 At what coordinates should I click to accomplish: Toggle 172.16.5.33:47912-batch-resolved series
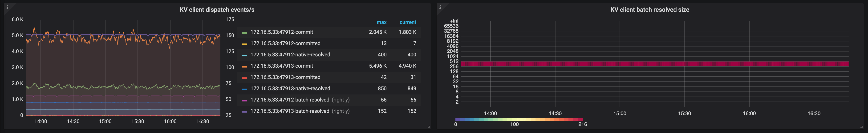(290, 100)
